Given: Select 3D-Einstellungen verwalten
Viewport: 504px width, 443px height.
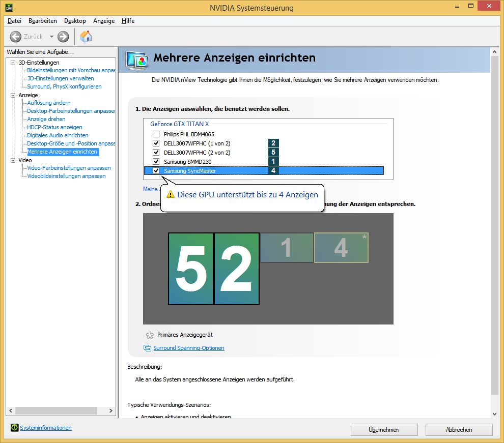Looking at the screenshot, I should pyautogui.click(x=61, y=78).
